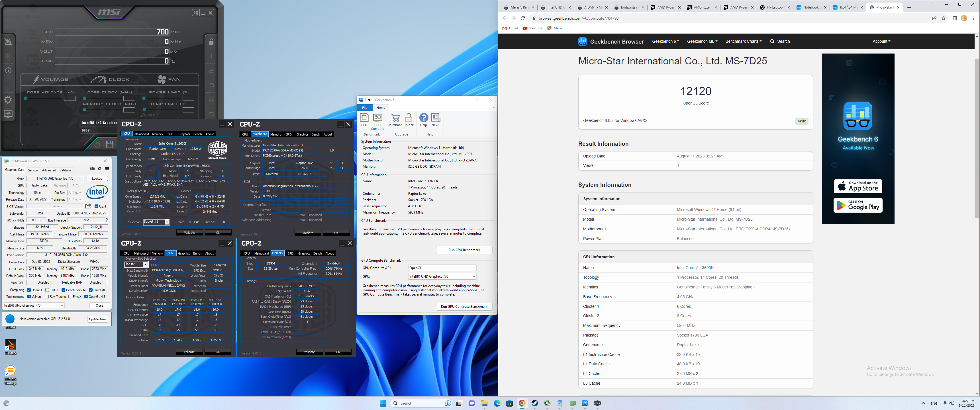Switch to the Advanced tab in GPU-Z
Viewport: 980px width, 410px height.
tap(49, 170)
